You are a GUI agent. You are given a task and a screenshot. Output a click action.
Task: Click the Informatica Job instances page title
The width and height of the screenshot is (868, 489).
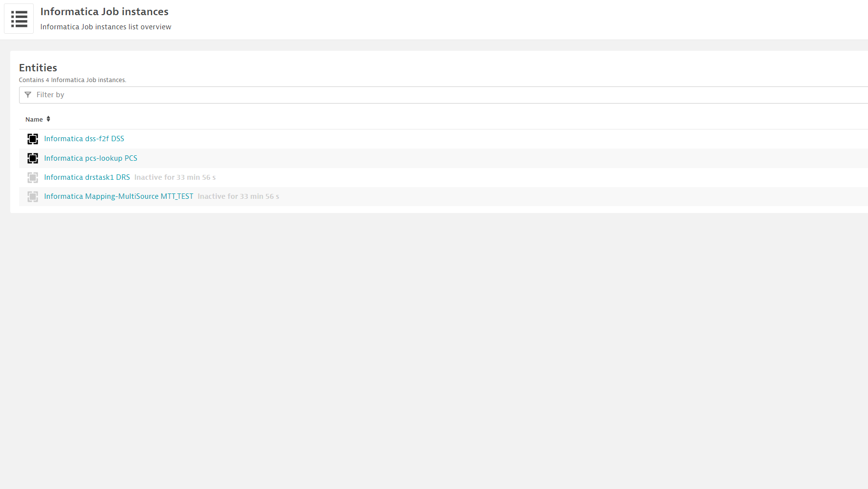click(104, 12)
